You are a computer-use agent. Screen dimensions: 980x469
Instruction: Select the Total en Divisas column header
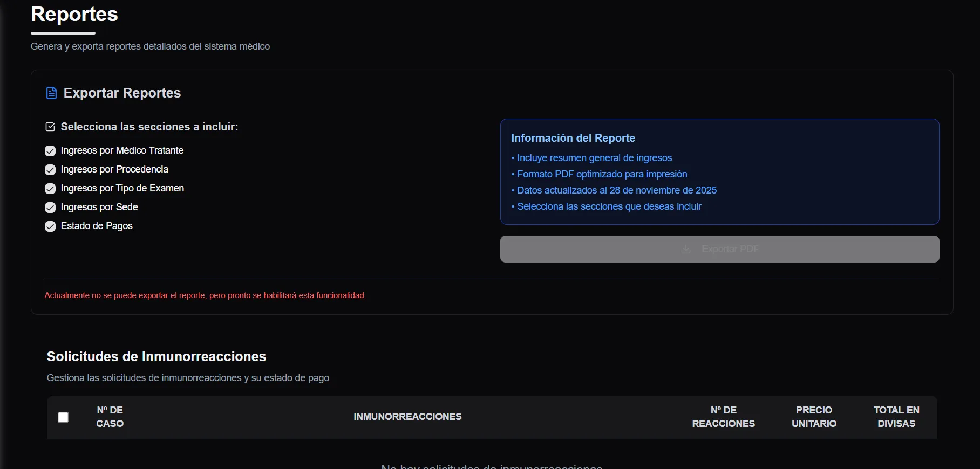click(896, 417)
